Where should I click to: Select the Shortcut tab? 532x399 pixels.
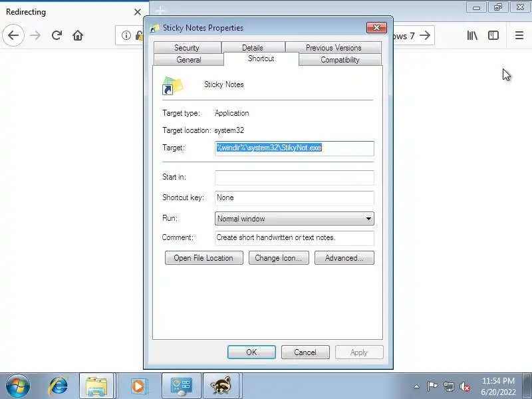coord(261,59)
